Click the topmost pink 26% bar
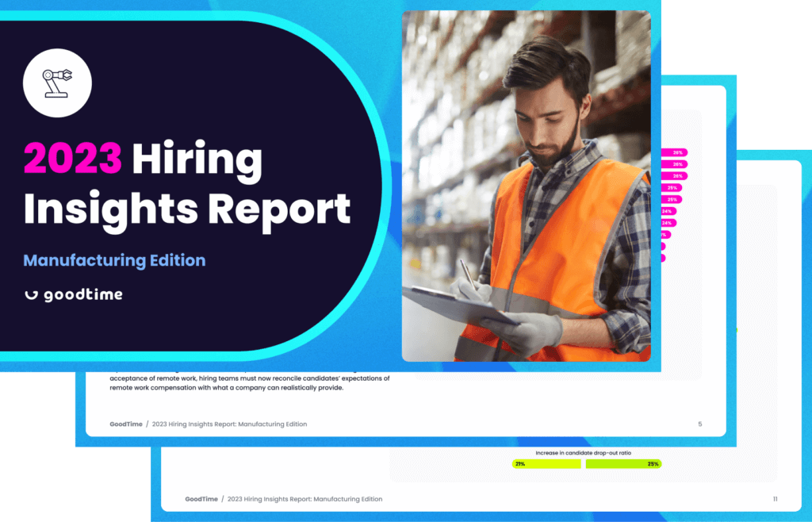This screenshot has height=522, width=812. pos(674,152)
